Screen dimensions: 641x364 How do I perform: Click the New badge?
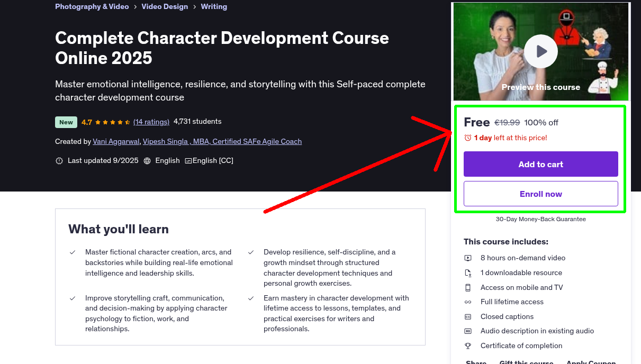coord(66,122)
